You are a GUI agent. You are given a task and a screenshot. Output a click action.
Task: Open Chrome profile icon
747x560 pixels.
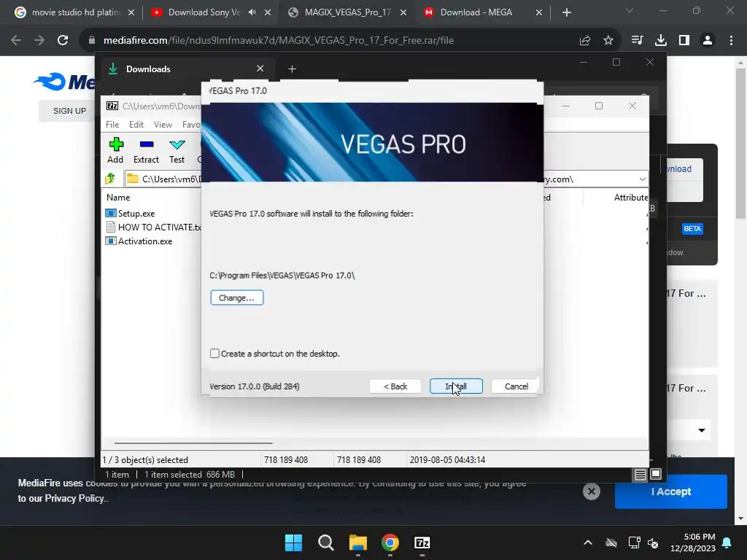pyautogui.click(x=708, y=41)
